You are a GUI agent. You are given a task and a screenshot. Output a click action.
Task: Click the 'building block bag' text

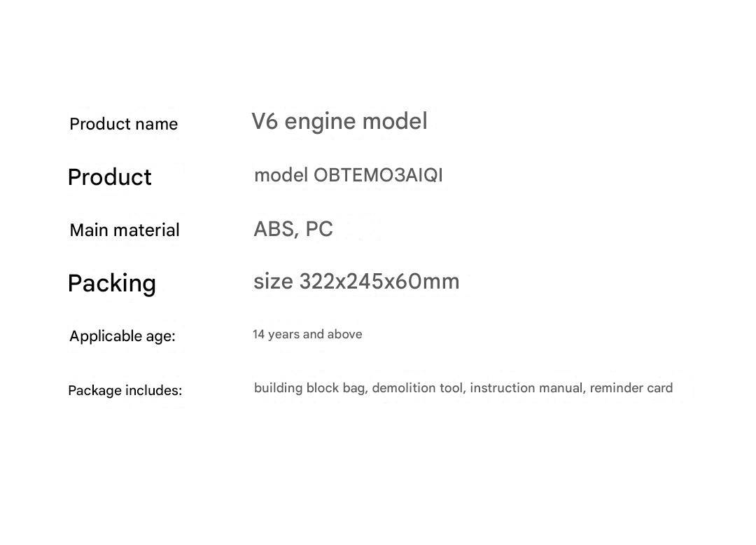(x=309, y=388)
